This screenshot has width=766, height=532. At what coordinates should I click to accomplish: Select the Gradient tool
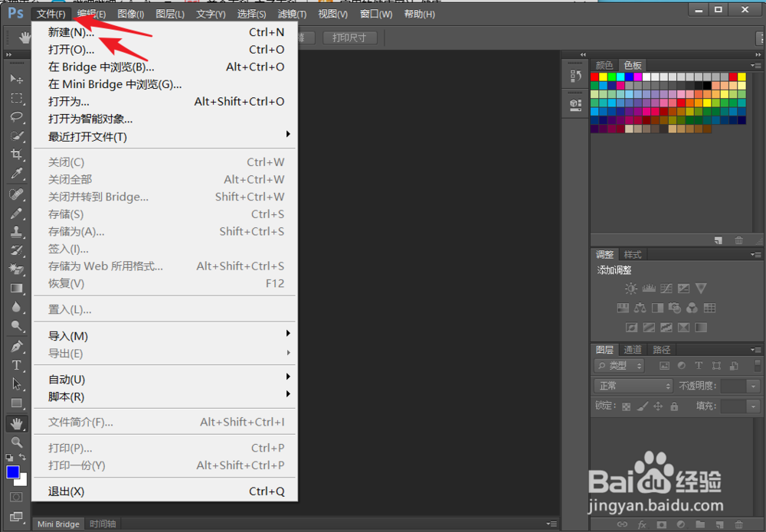pos(17,288)
